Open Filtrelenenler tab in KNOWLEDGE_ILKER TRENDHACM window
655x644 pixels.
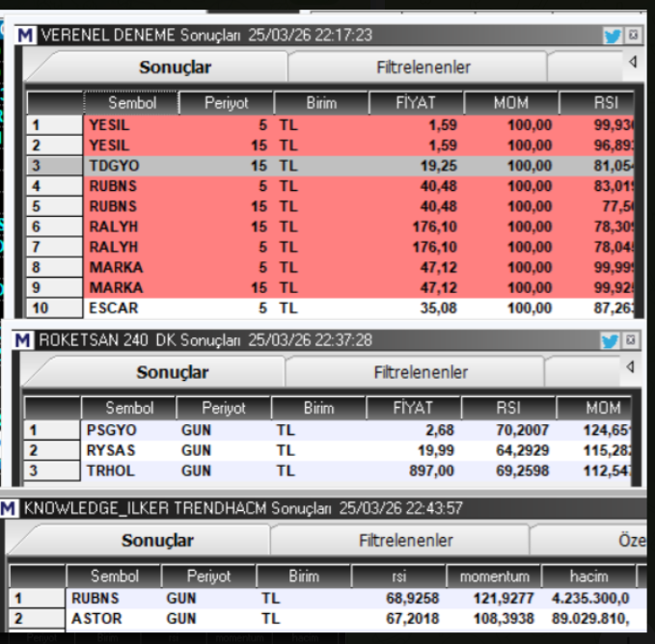click(x=405, y=541)
